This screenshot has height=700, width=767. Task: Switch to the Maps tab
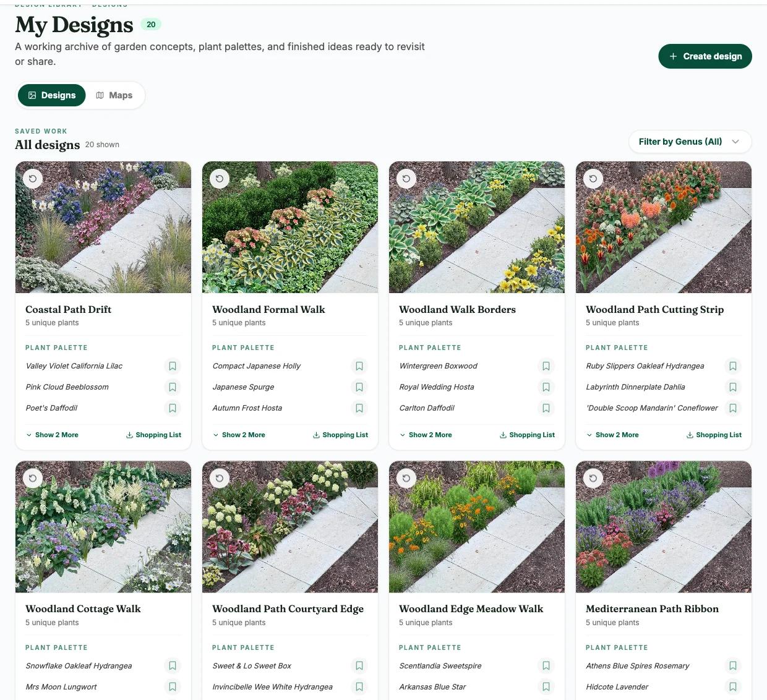pyautogui.click(x=114, y=95)
